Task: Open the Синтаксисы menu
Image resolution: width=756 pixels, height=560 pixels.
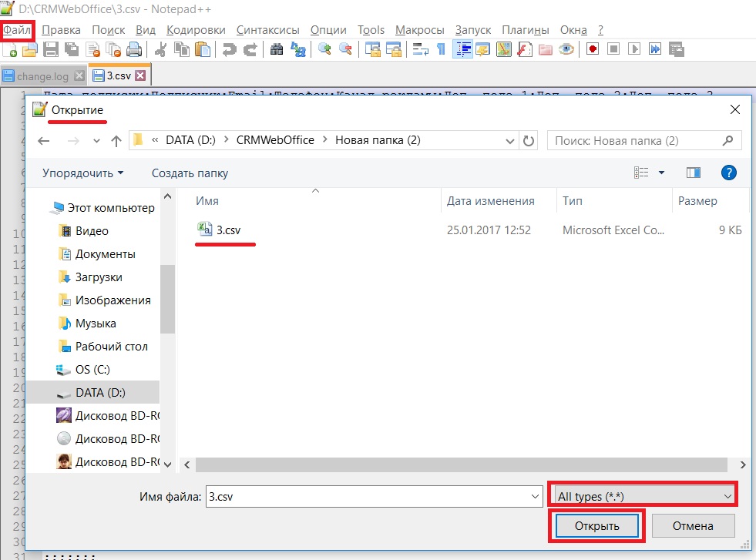Action: pos(267,30)
